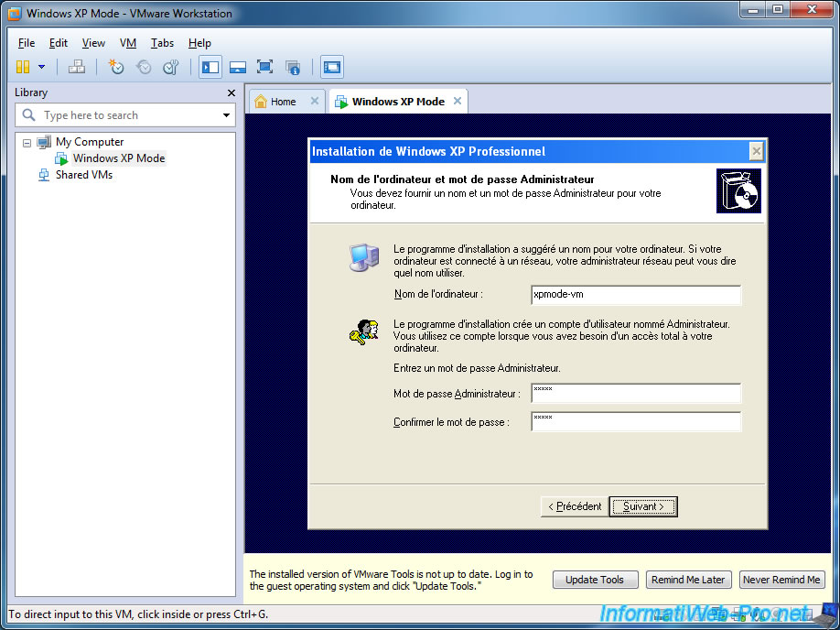Click the computer icon in setup dialog
The height and width of the screenshot is (630, 840).
coord(364,257)
